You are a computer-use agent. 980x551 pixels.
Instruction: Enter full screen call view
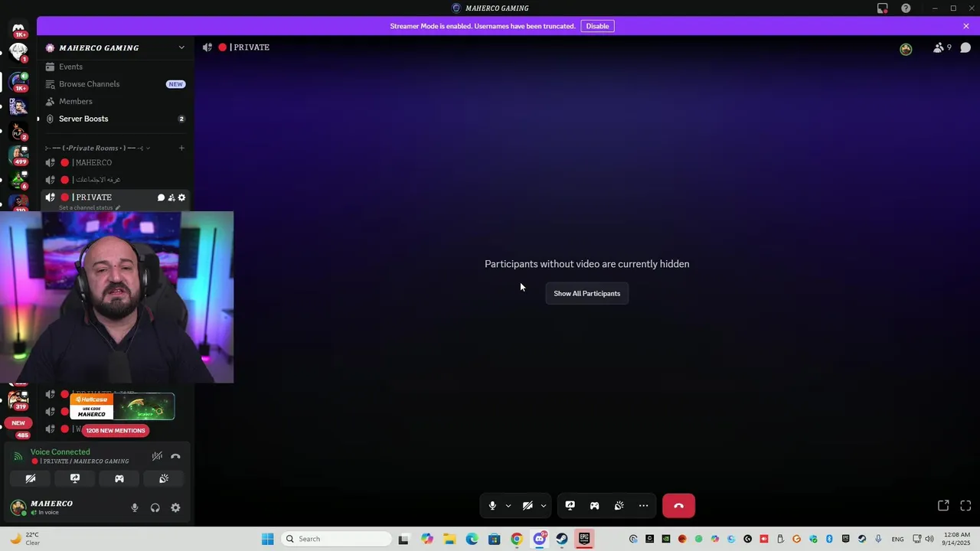965,506
